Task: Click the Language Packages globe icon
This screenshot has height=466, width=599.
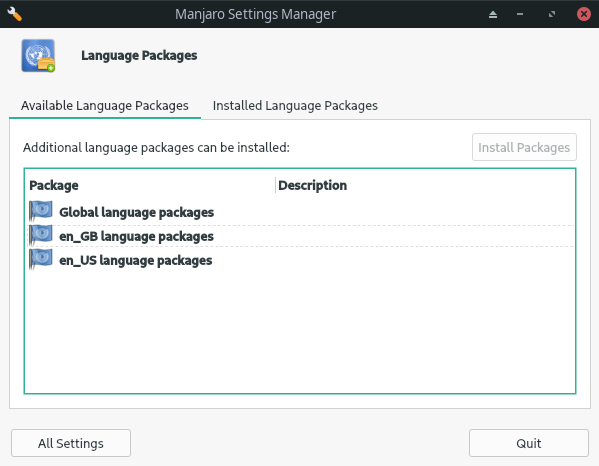Action: (x=38, y=56)
